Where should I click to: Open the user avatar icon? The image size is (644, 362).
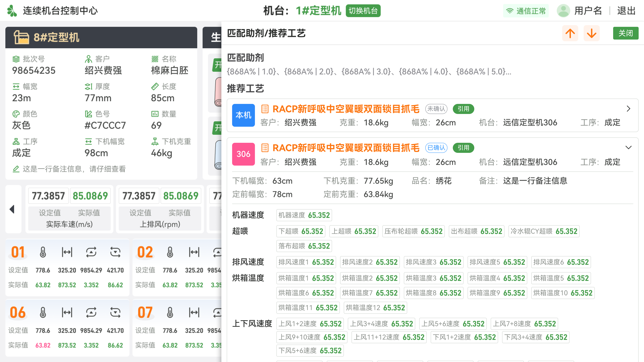pyautogui.click(x=563, y=11)
